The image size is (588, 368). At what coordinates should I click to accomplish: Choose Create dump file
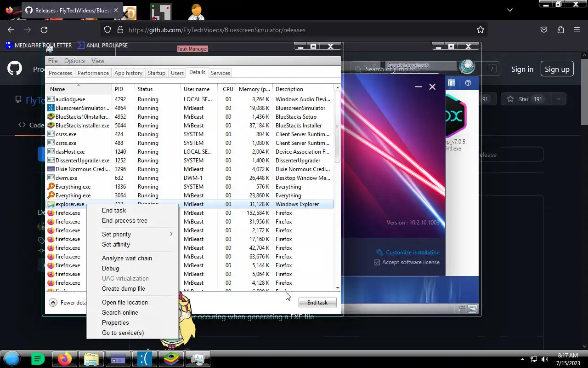pos(132,288)
